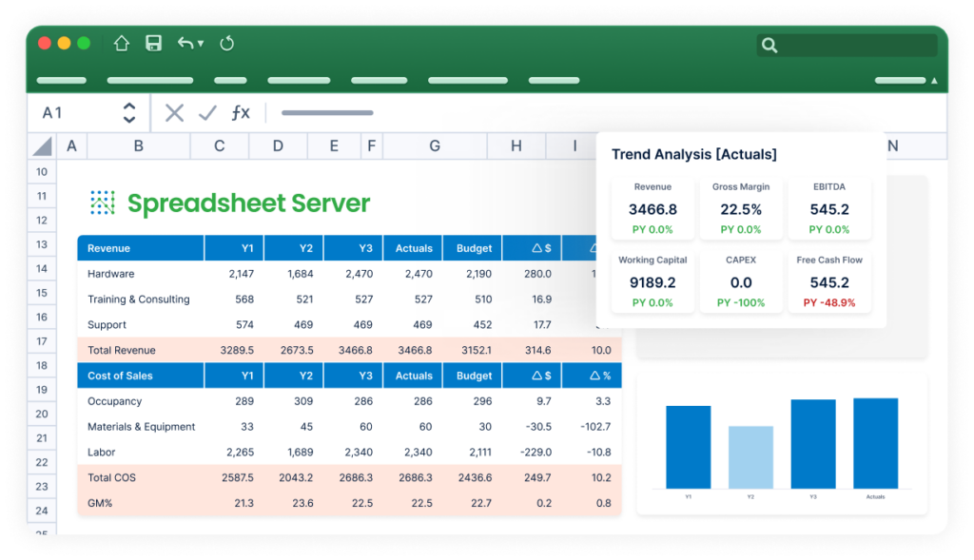This screenshot has height=560, width=974.
Task: Click the Home icon in the title bar
Action: coord(121,43)
